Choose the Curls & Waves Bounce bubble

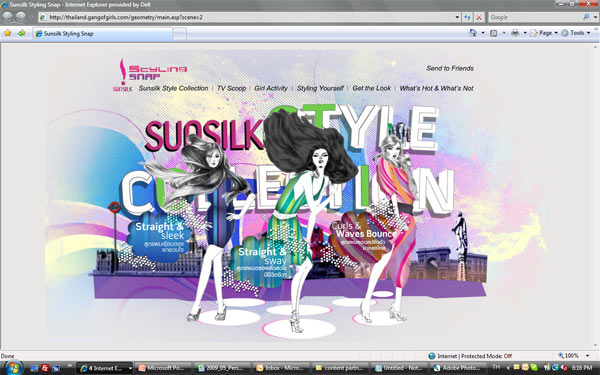pos(364,236)
